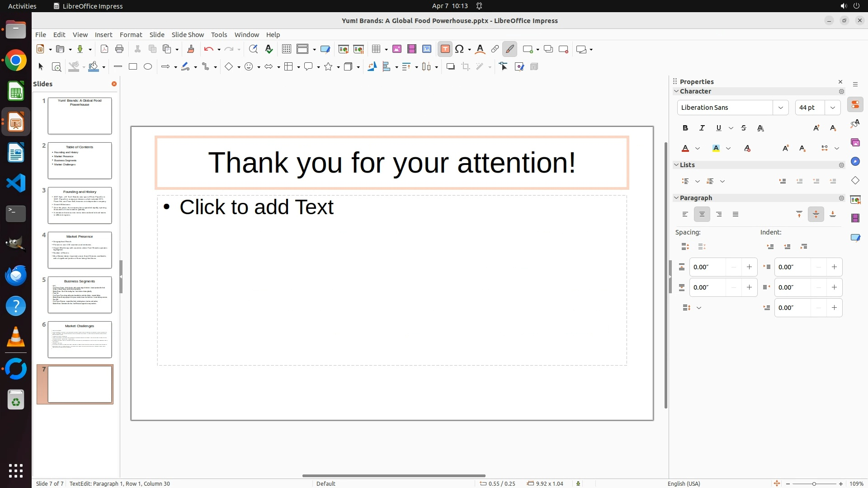This screenshot has height=488, width=868.
Task: Open the 44 pt font size dropdown
Action: click(x=832, y=108)
